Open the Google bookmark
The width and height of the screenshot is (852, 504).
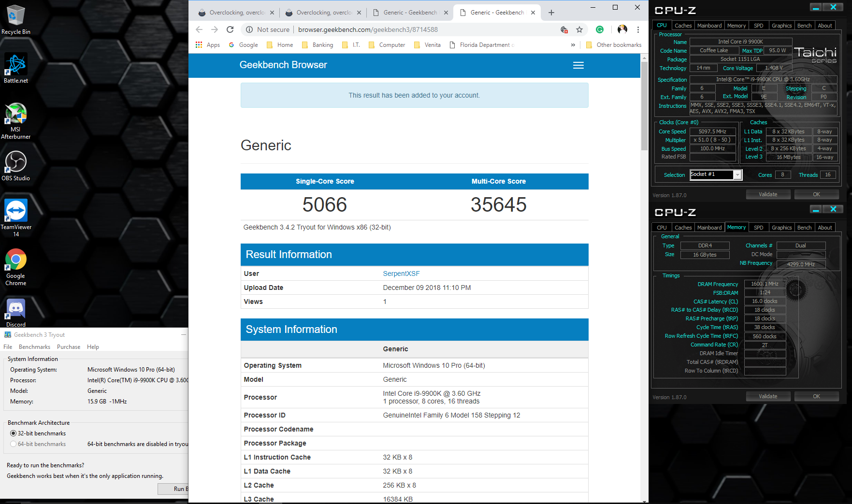(x=243, y=45)
